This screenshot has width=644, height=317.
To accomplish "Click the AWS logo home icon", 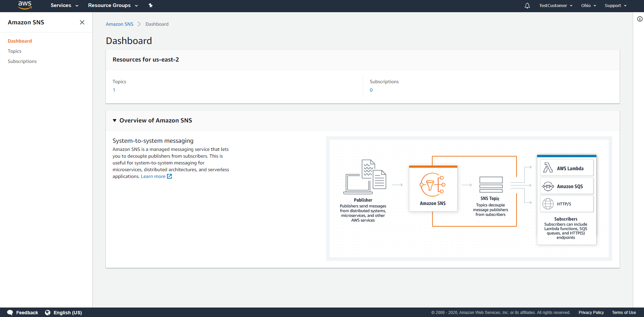I will [25, 5].
